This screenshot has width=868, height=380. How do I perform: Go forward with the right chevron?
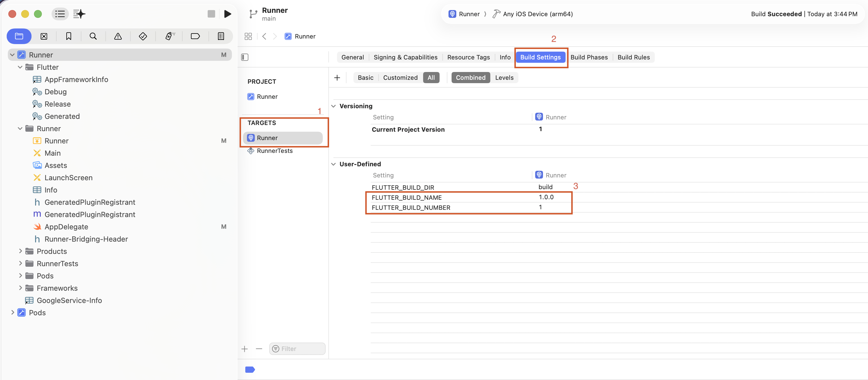(275, 37)
